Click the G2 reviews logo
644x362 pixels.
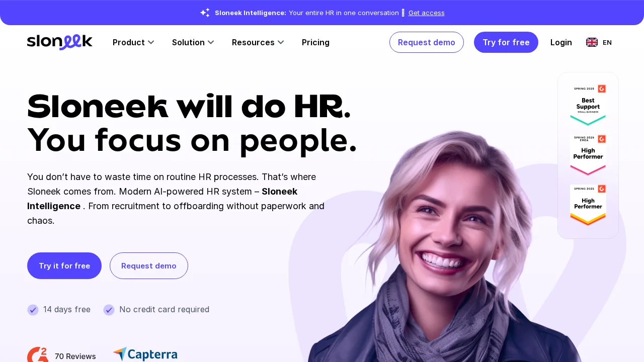[38, 355]
